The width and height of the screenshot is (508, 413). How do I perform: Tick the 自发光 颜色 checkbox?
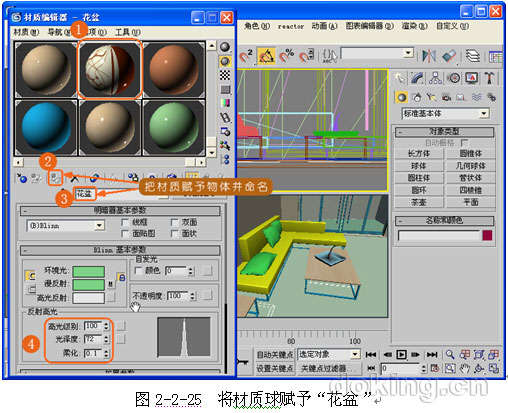click(x=138, y=271)
